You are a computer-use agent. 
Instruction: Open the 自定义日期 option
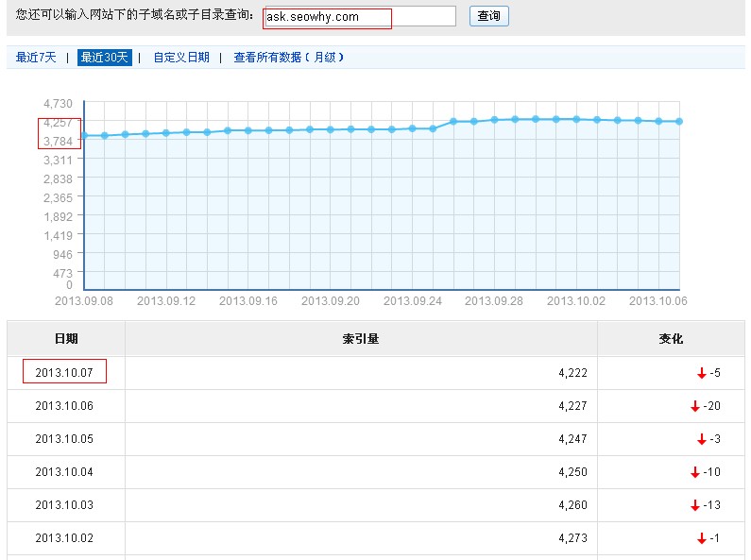coord(181,58)
